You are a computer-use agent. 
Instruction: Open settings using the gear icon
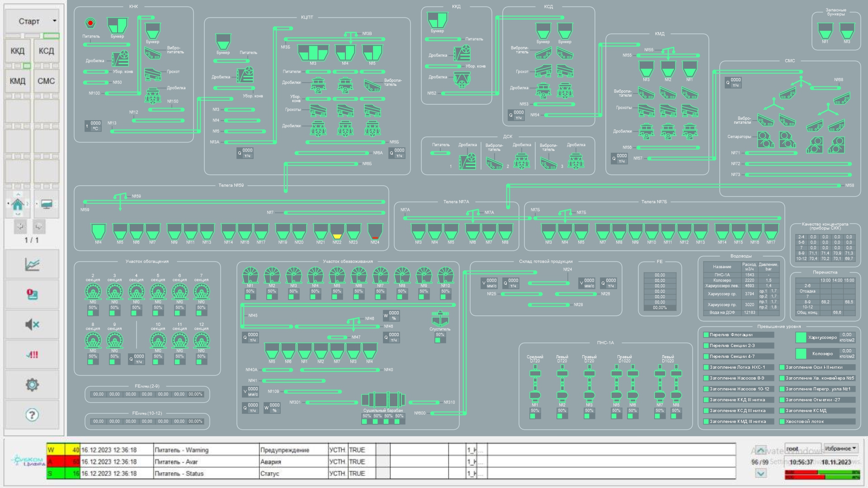[x=32, y=385]
